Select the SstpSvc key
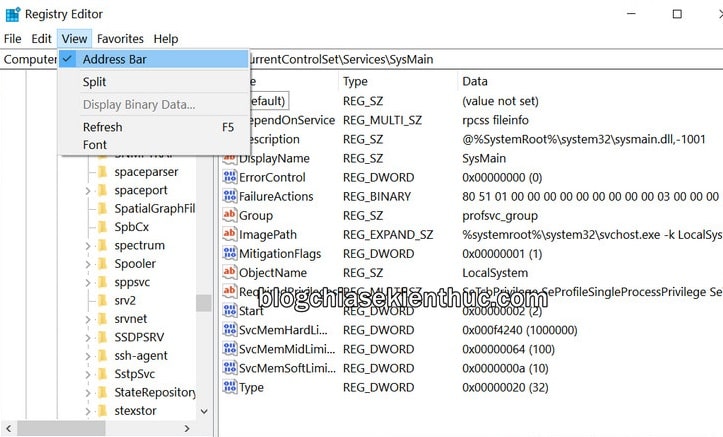 pyautogui.click(x=135, y=374)
